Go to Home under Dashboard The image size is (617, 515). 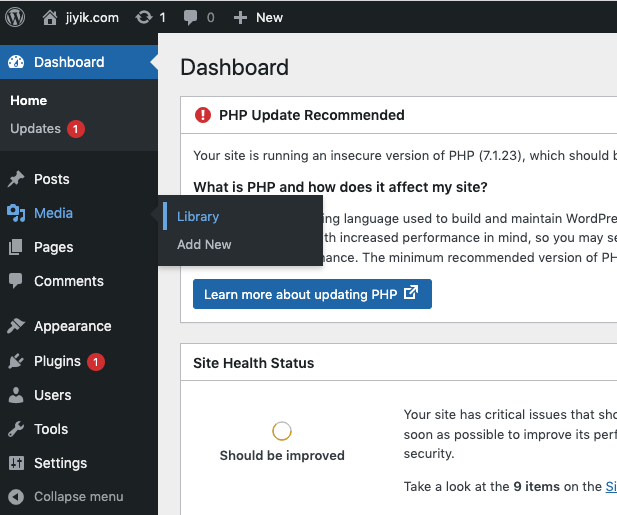pyautogui.click(x=28, y=100)
